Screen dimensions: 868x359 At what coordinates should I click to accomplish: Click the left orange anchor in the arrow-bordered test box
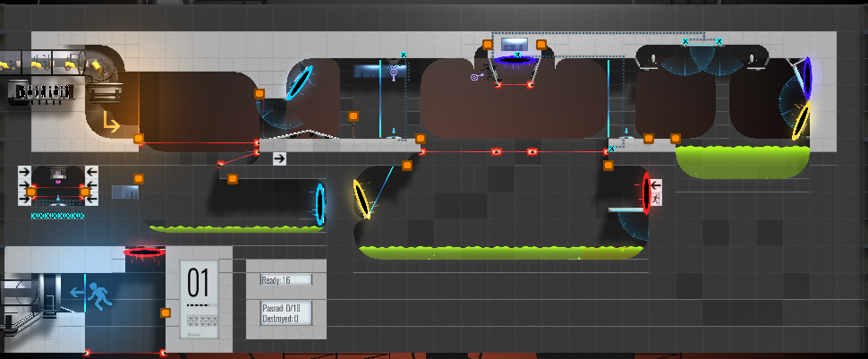[x=31, y=192]
